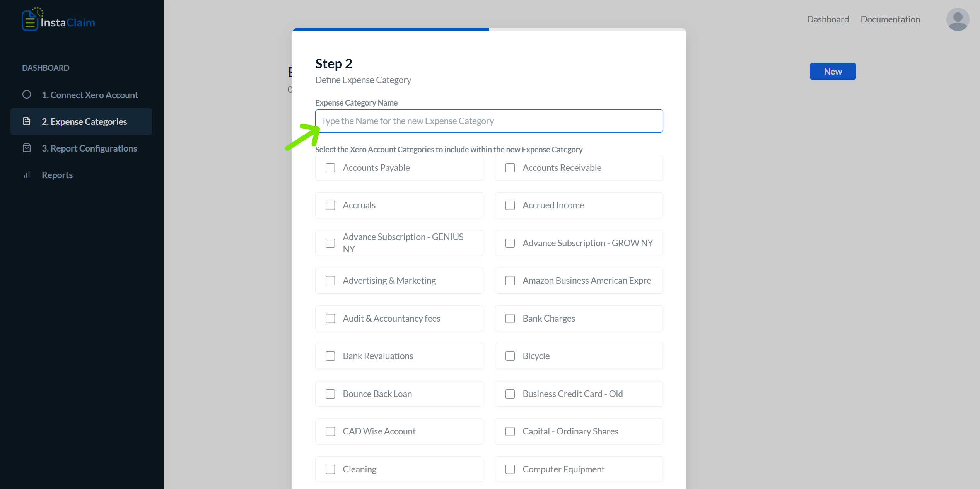Open the Reports menu item
This screenshot has width=980, height=489.
tap(57, 175)
